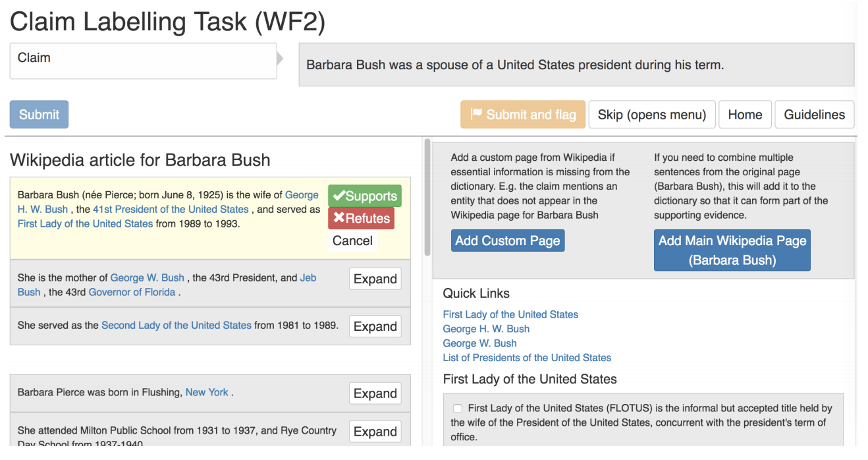Viewport: 868px width, 460px height.
Task: Expand the Milton Public School sentence
Action: tap(375, 432)
